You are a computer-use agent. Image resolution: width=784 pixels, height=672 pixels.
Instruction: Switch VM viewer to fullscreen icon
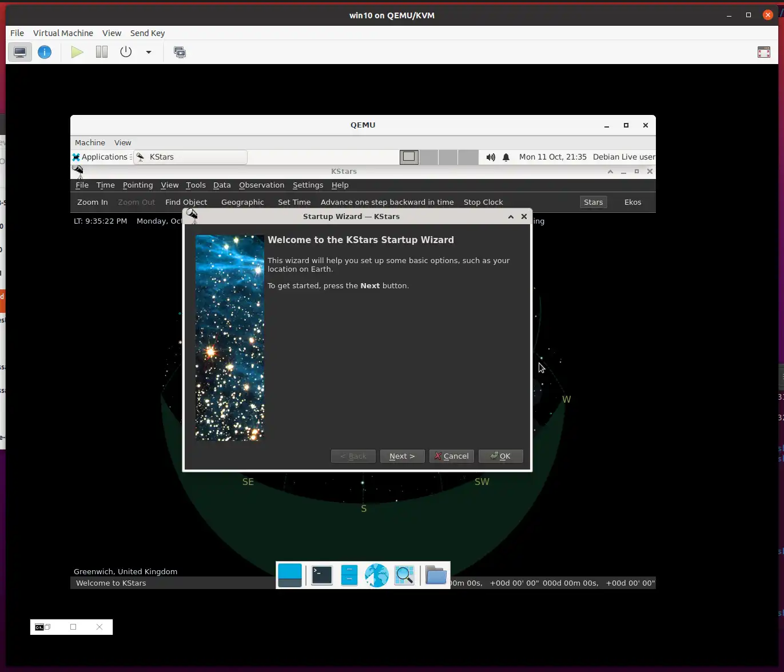tap(764, 53)
